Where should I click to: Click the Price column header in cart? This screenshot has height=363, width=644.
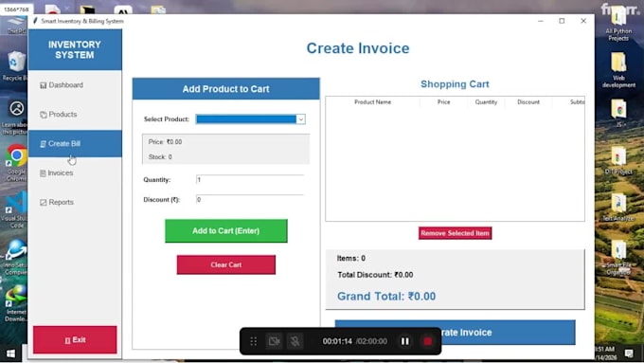[x=443, y=102]
